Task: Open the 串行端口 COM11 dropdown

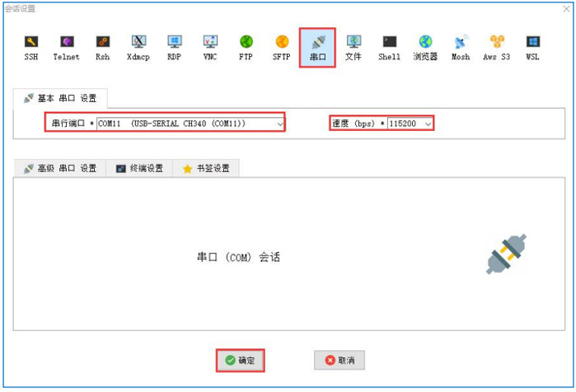Action: pos(190,124)
